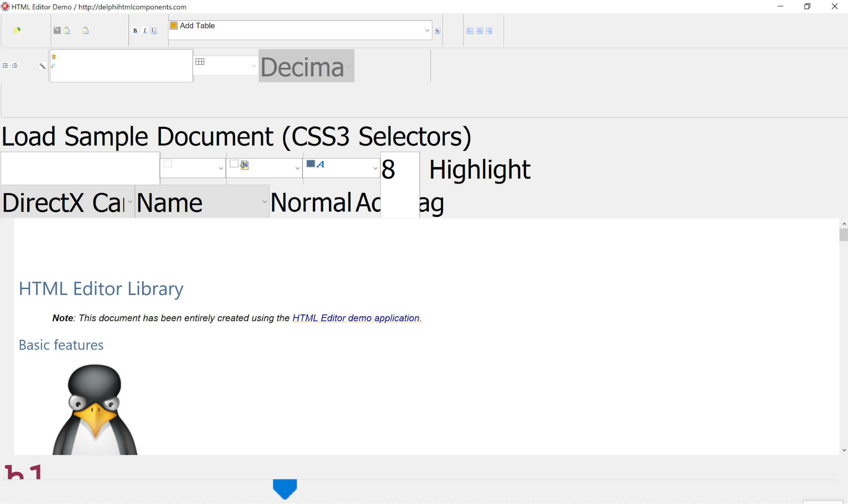The height and width of the screenshot is (504, 848).
Task: Click the font size field showing 8
Action: [x=400, y=185]
